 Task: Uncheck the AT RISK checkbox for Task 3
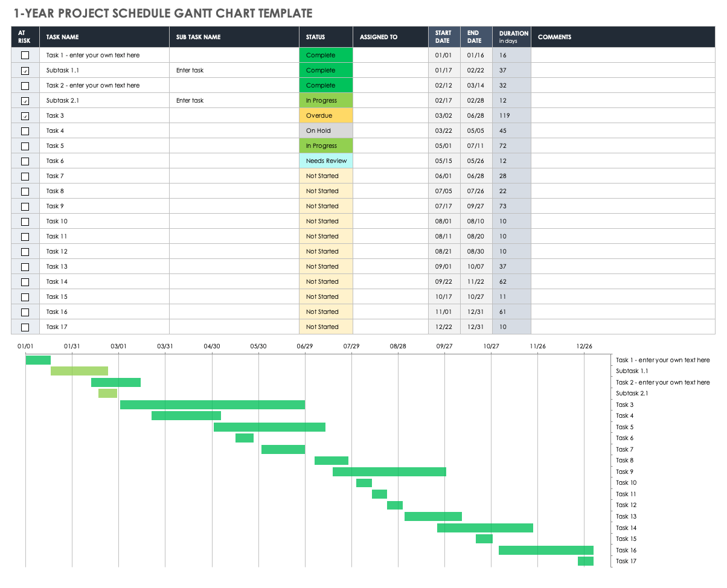(x=25, y=115)
